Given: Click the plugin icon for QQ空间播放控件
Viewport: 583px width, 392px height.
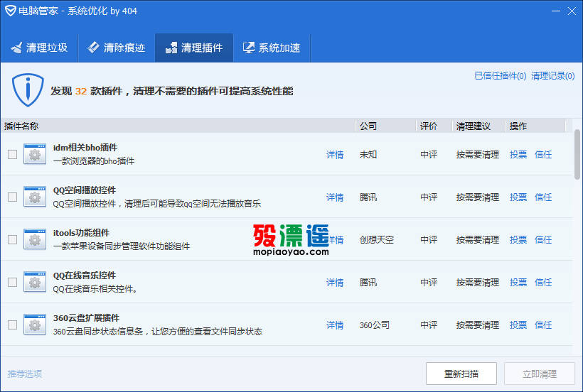Looking at the screenshot, I should click(35, 197).
